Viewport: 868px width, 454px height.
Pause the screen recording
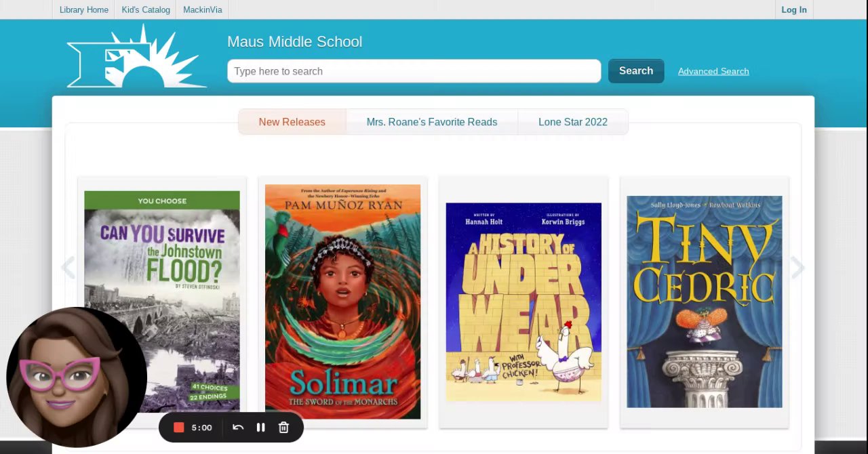(260, 428)
